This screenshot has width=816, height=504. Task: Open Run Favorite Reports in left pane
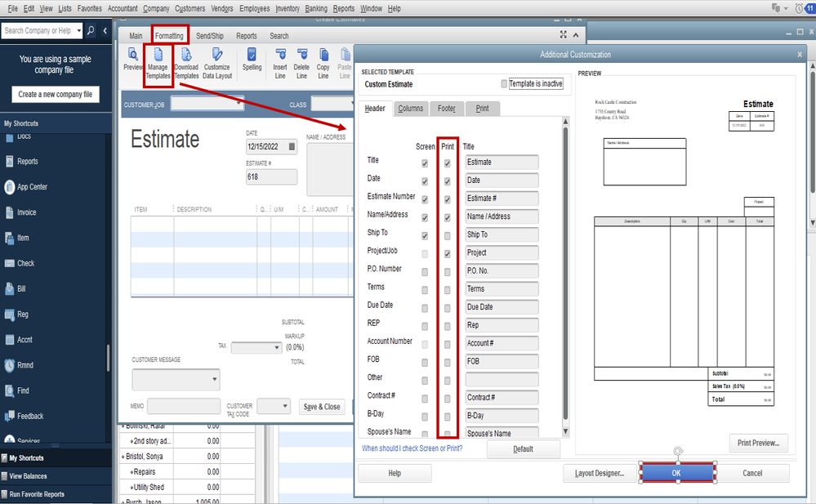37,495
